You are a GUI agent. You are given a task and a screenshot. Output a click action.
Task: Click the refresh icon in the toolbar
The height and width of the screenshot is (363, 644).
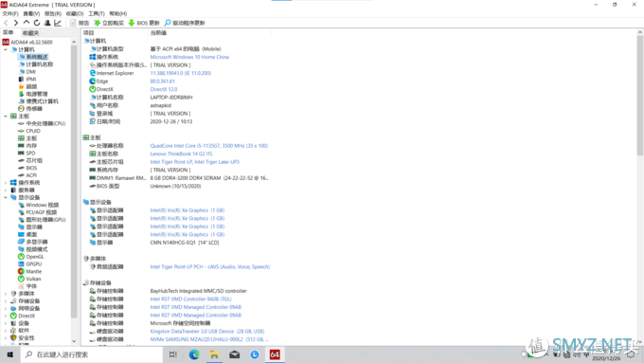37,23
